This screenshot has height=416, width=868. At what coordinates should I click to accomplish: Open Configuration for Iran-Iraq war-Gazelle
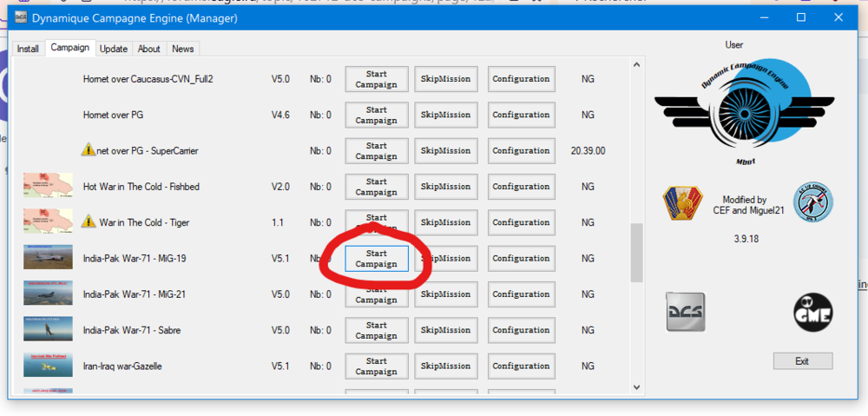[521, 366]
